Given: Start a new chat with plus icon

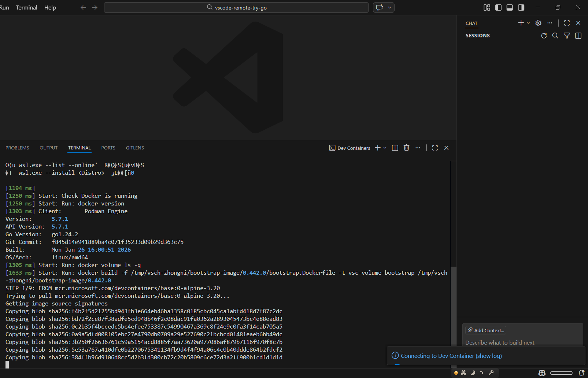Looking at the screenshot, I should pyautogui.click(x=521, y=23).
